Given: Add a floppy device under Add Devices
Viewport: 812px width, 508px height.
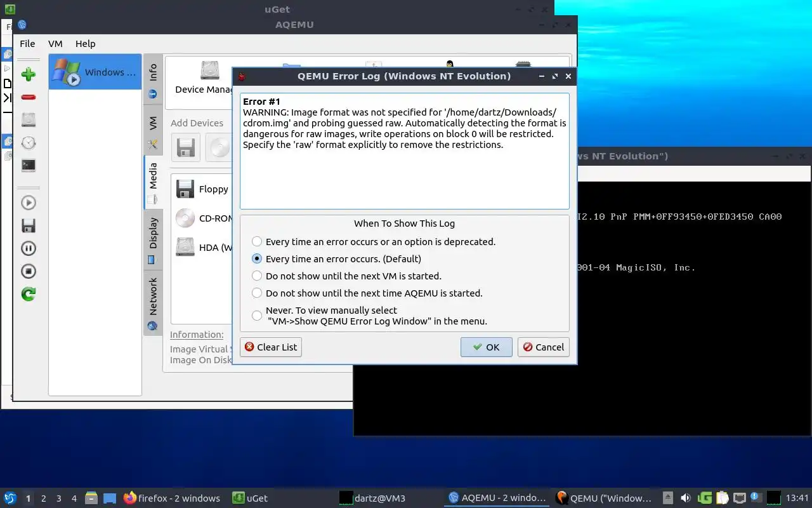Looking at the screenshot, I should pyautogui.click(x=185, y=147).
